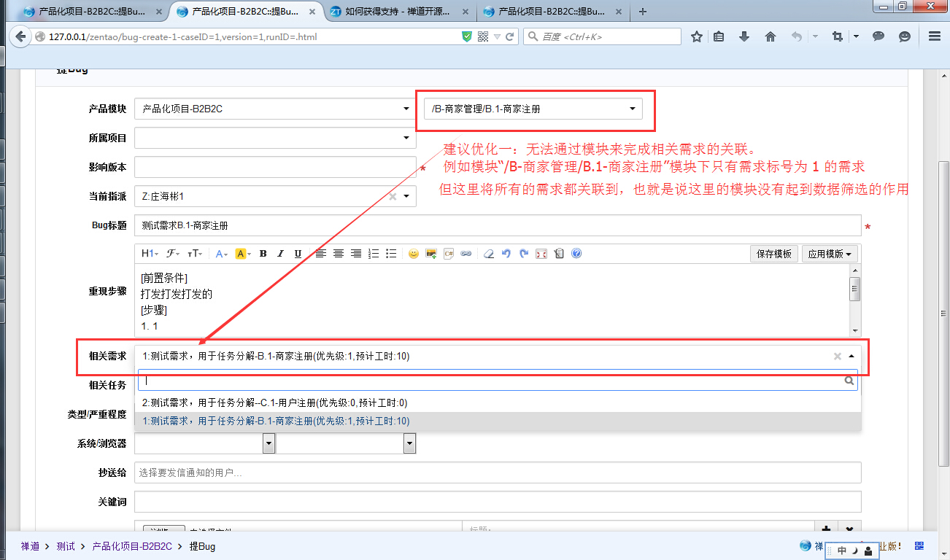Toggle bold formatting in the editor

click(x=263, y=254)
